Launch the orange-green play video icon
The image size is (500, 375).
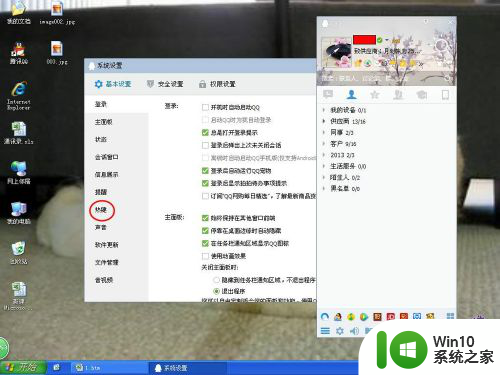(x=364, y=316)
